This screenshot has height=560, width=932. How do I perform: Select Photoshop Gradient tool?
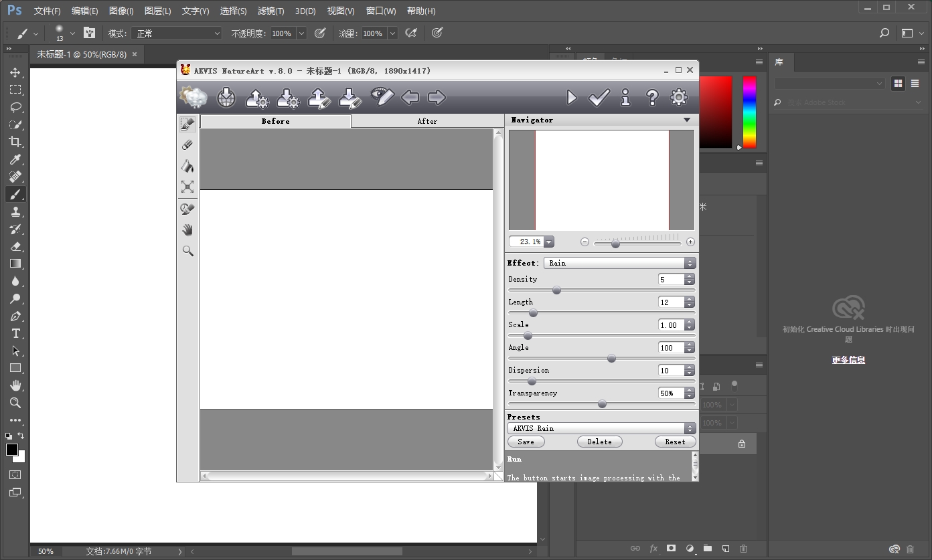click(x=15, y=264)
